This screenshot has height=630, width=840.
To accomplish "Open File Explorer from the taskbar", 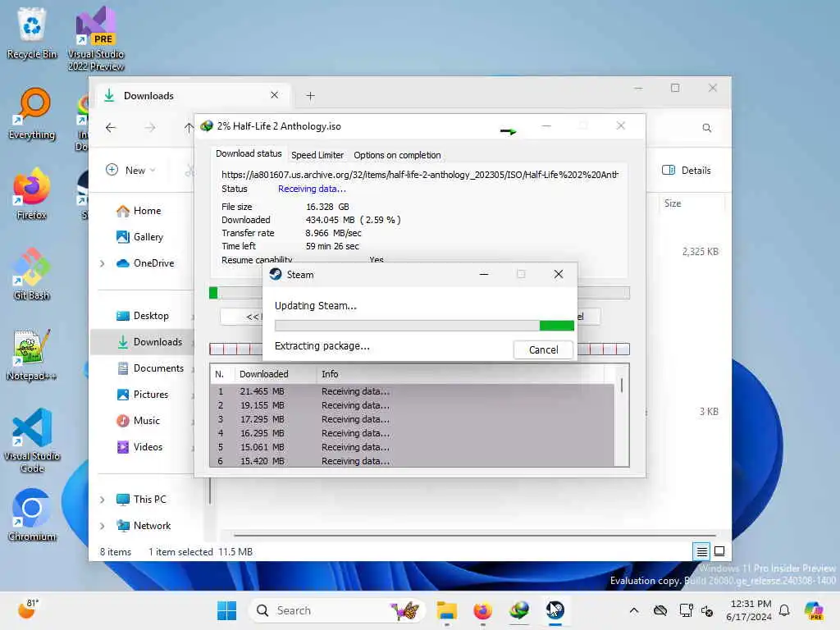I will (446, 610).
